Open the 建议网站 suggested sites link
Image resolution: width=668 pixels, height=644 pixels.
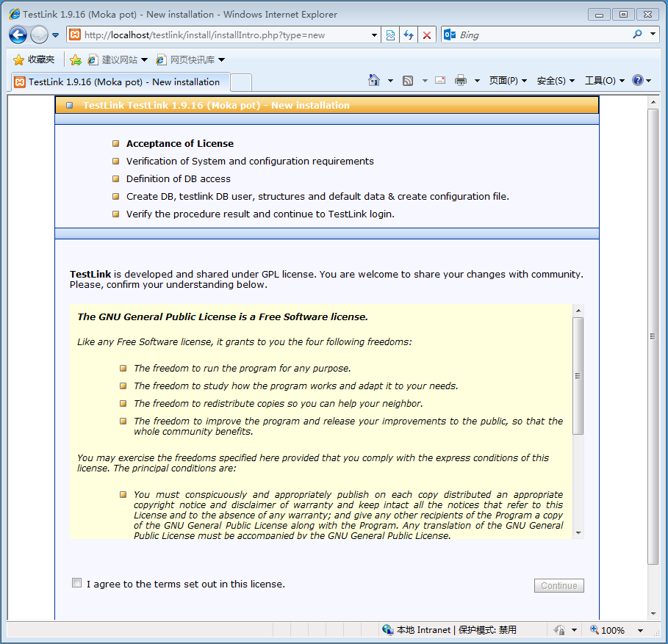(x=118, y=60)
